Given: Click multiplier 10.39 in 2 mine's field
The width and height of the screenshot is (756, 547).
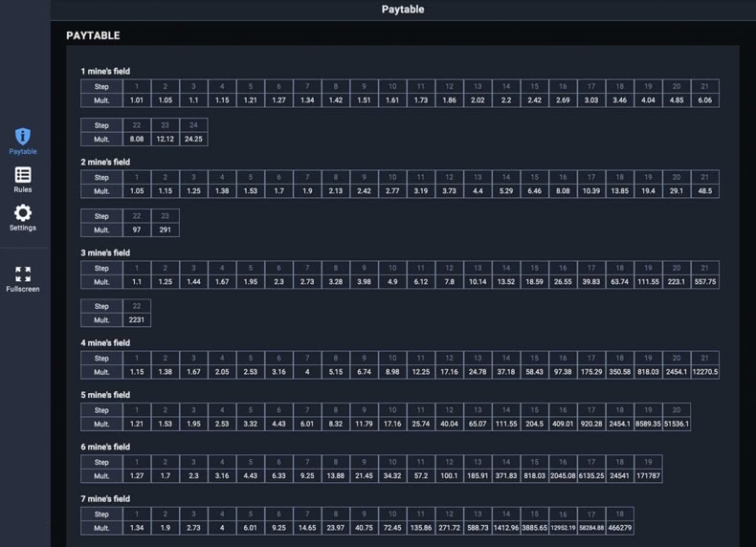Looking at the screenshot, I should tap(591, 191).
